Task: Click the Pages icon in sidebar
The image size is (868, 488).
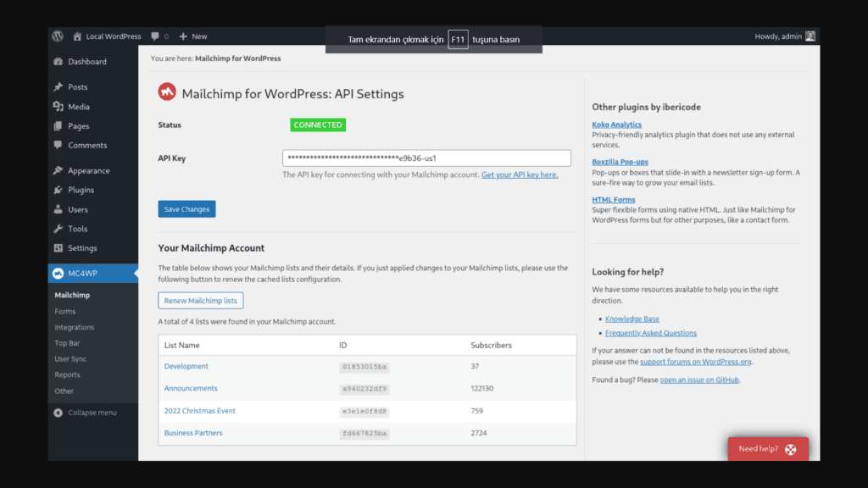Action: point(58,126)
